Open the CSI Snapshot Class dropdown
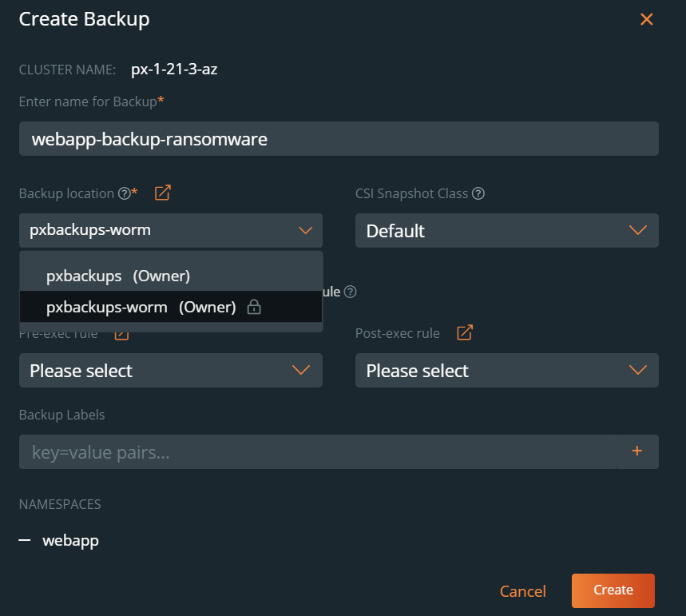The height and width of the screenshot is (616, 686). [x=506, y=231]
